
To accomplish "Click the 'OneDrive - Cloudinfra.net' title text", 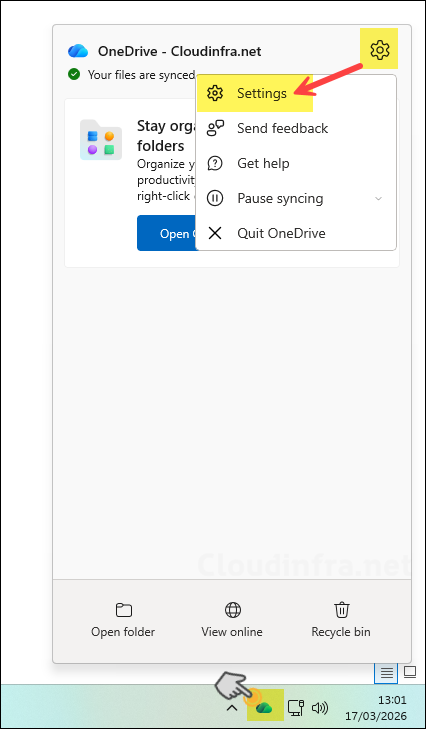I will pos(180,51).
